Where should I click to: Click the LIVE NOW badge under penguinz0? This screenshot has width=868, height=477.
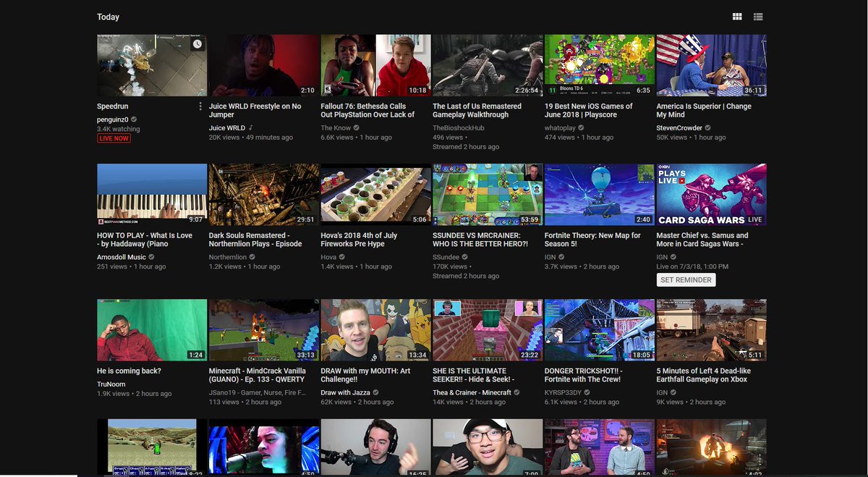coord(114,138)
